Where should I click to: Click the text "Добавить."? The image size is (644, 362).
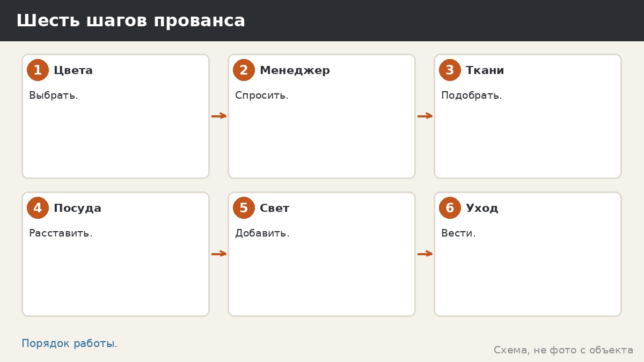click(x=262, y=233)
